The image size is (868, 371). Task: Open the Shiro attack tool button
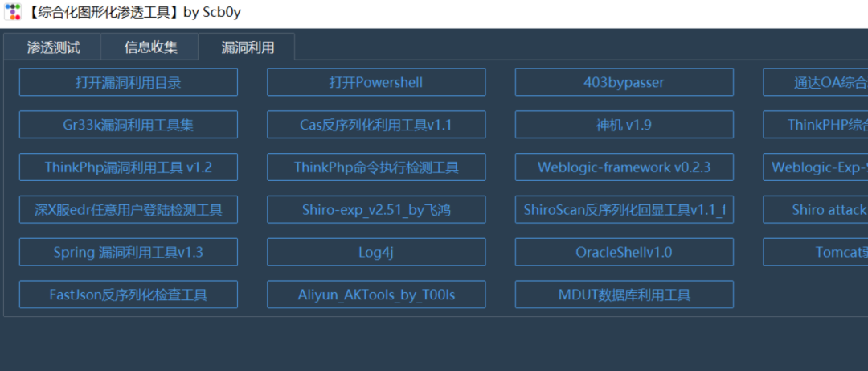tap(816, 209)
